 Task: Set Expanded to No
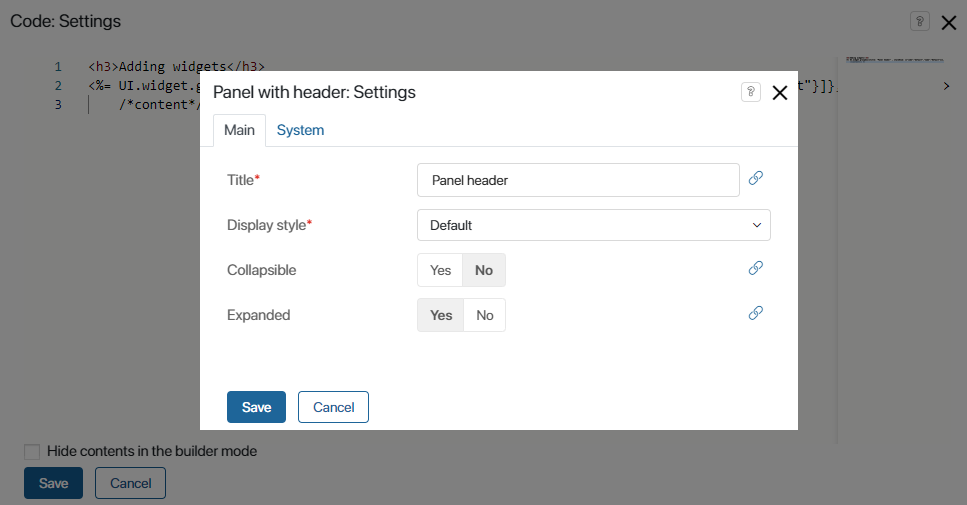tap(485, 315)
